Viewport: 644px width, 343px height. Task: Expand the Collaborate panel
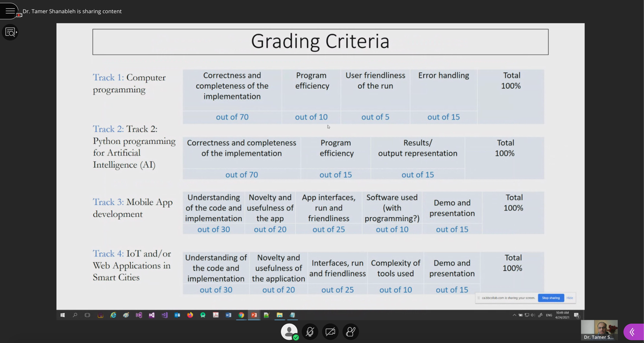(633, 332)
